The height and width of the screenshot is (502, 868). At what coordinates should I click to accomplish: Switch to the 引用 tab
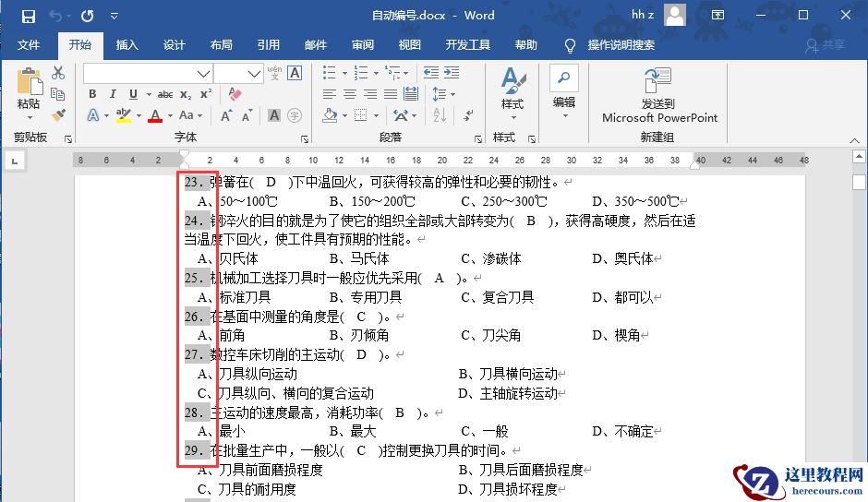[268, 45]
